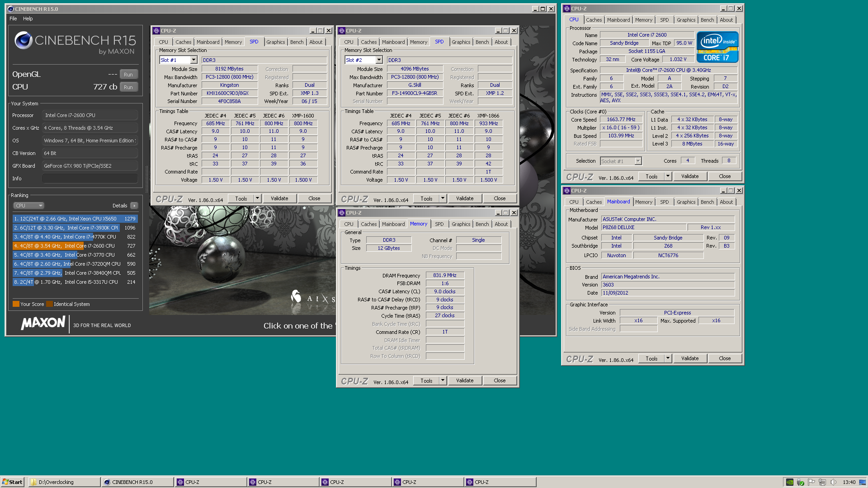The width and height of the screenshot is (868, 488).
Task: Select the i7-4770K ranking row
Action: click(x=75, y=237)
